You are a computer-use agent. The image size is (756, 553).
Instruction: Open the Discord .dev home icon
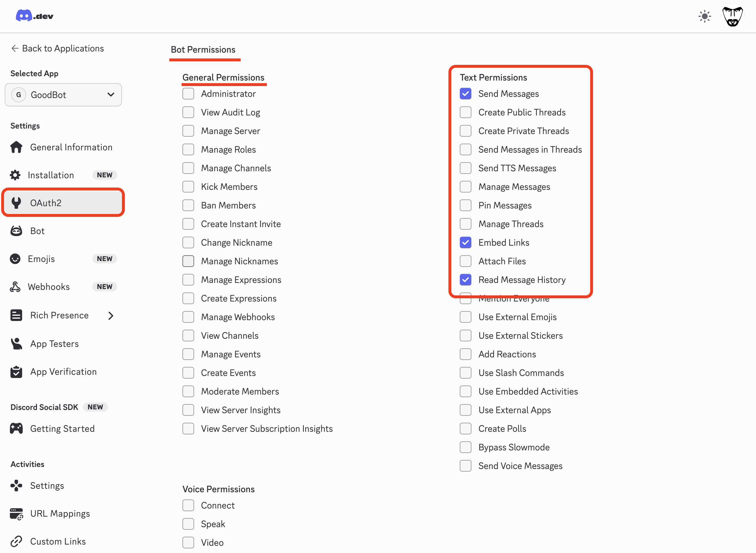tap(24, 15)
